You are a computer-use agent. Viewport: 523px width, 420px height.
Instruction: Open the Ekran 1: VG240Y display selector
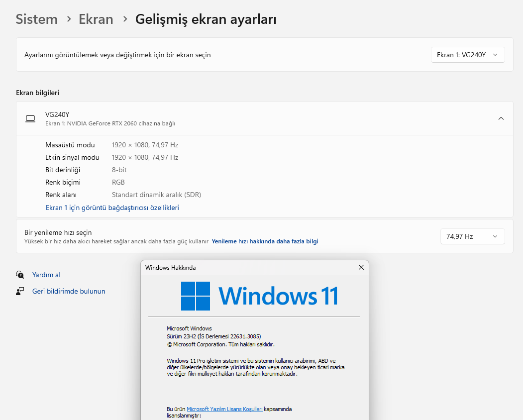click(x=468, y=55)
